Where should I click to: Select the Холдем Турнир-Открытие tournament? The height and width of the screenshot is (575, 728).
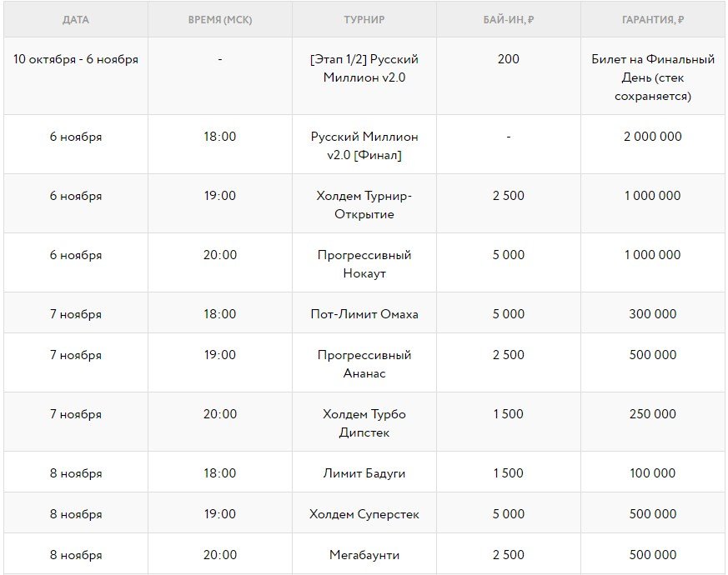coord(364,205)
